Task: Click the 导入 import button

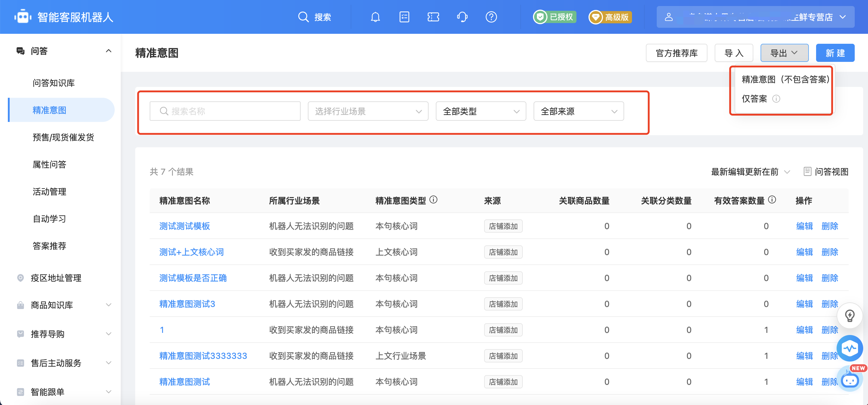Action: click(x=734, y=53)
